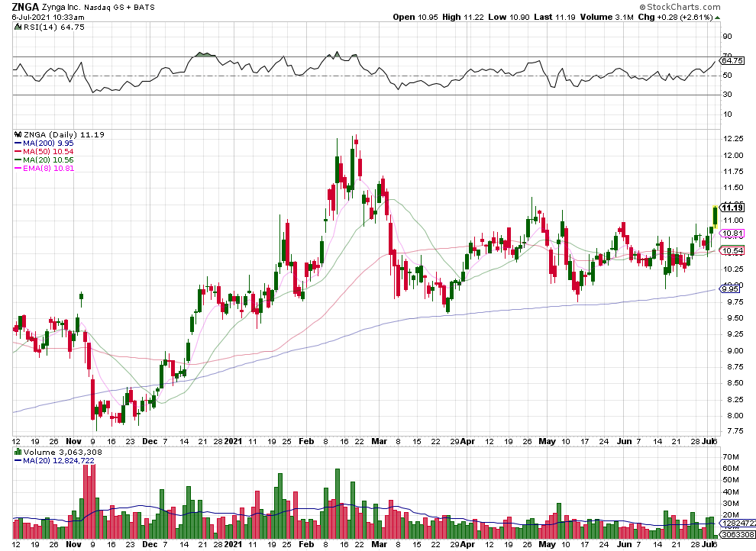Click the 12.00 price axis label
Screen dimensions: 756x551
pos(733,155)
